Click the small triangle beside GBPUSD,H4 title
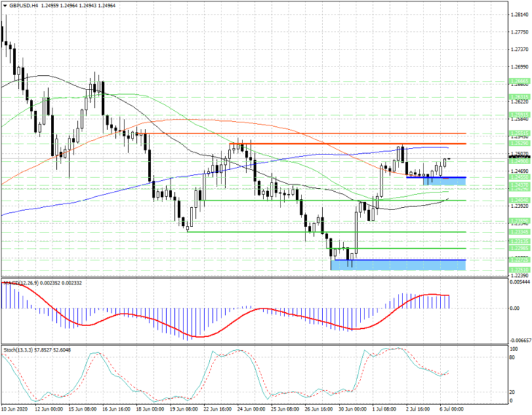Viewport: 532px width, 415px height. [x=5, y=5]
